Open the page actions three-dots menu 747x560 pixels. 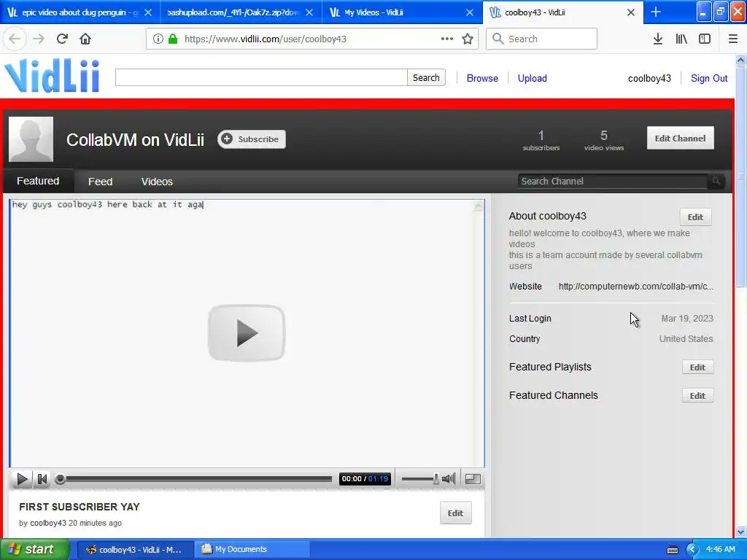[447, 39]
